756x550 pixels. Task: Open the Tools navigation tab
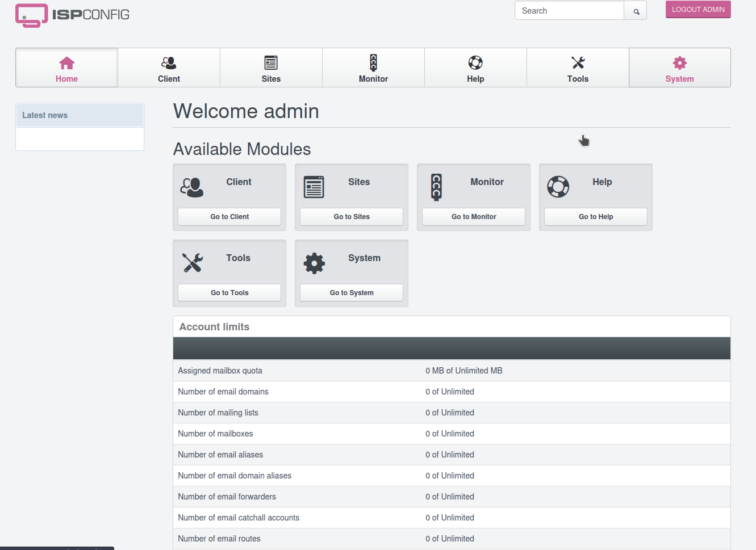tap(578, 68)
